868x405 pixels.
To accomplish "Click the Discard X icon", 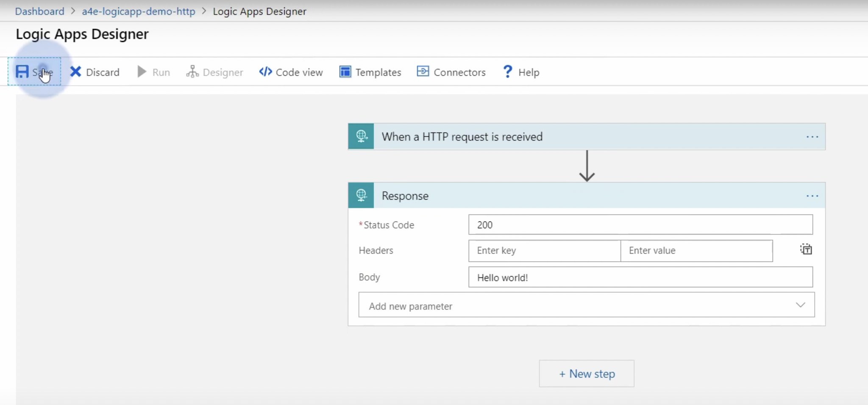I will (75, 72).
